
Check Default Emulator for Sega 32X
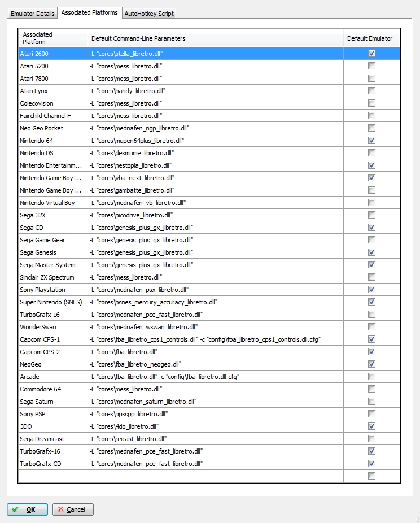371,215
